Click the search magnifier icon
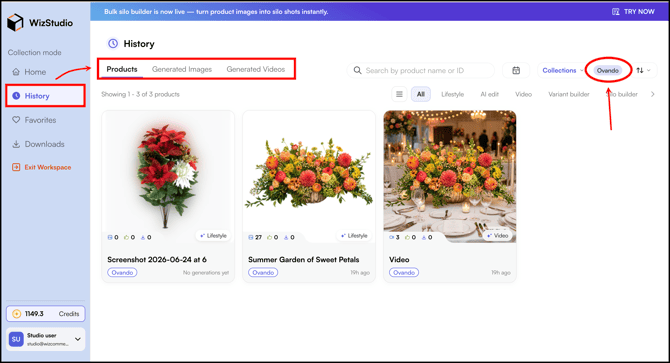The height and width of the screenshot is (363, 670). (x=357, y=70)
